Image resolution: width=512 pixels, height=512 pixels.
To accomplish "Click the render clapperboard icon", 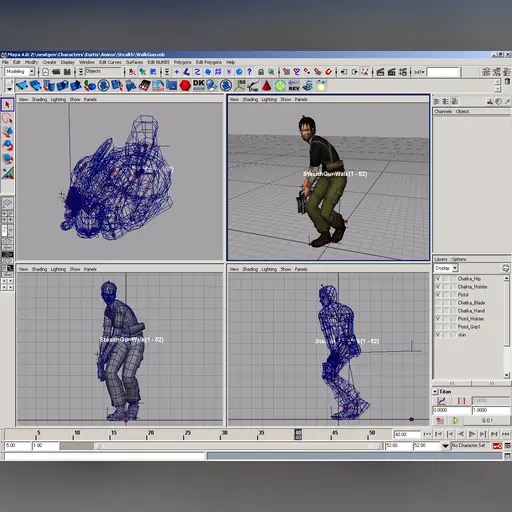I will [380, 72].
